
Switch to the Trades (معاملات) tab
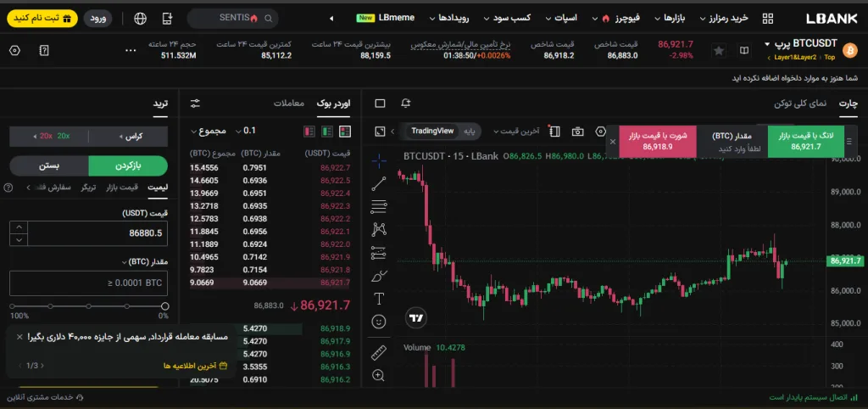[289, 104]
